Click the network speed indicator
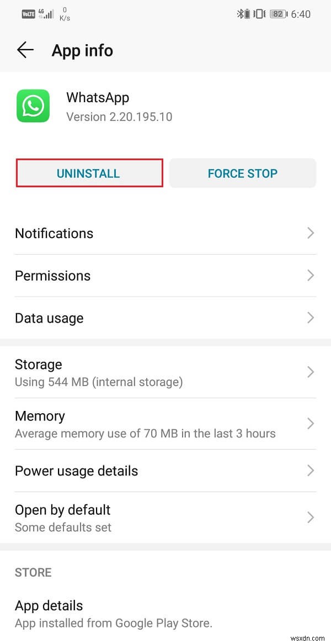Viewport: 331px width, 644px height. (x=63, y=13)
